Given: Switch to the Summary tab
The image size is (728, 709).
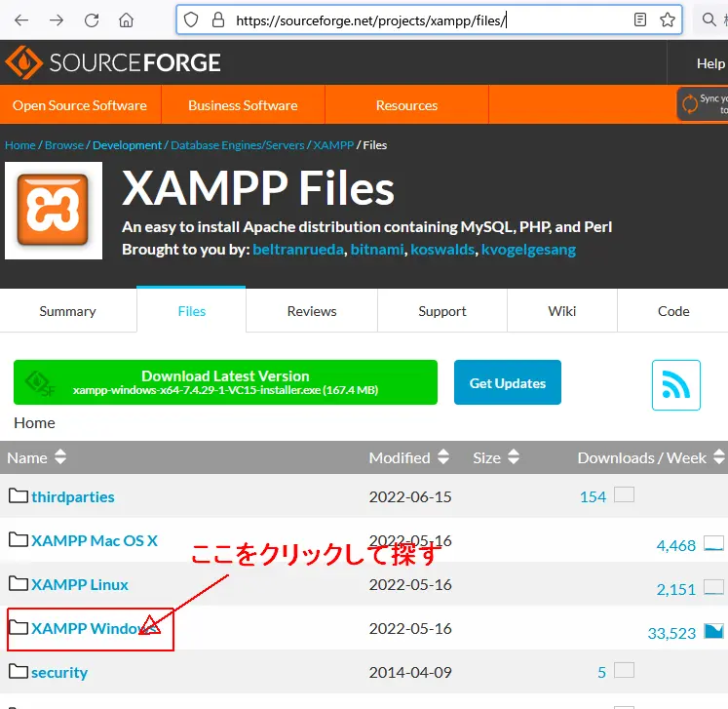Looking at the screenshot, I should coord(68,311).
